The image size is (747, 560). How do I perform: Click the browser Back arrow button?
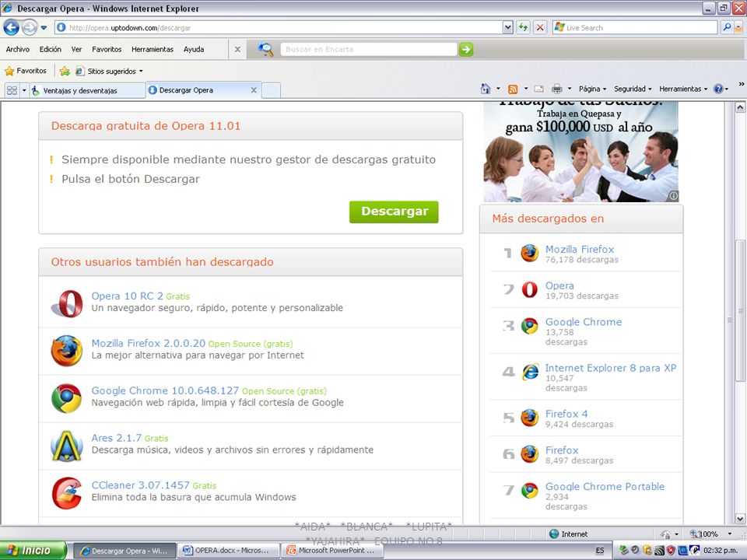click(x=12, y=28)
